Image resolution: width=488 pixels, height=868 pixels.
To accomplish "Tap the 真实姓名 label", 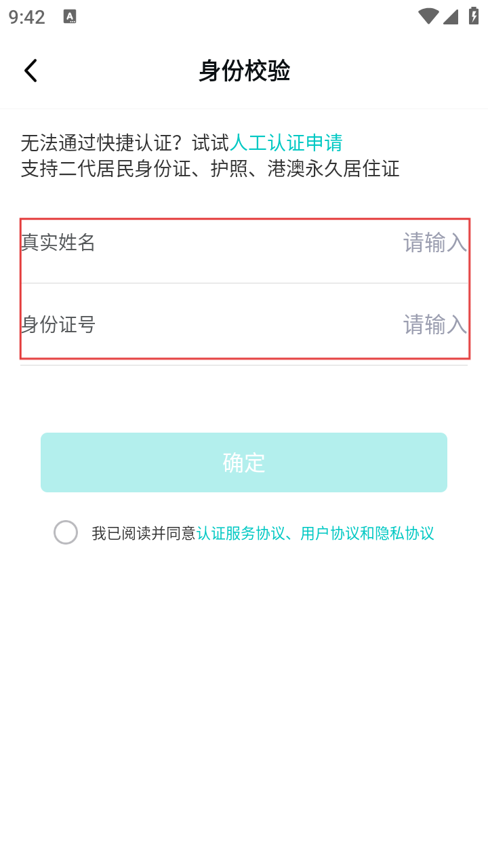I will coord(58,243).
